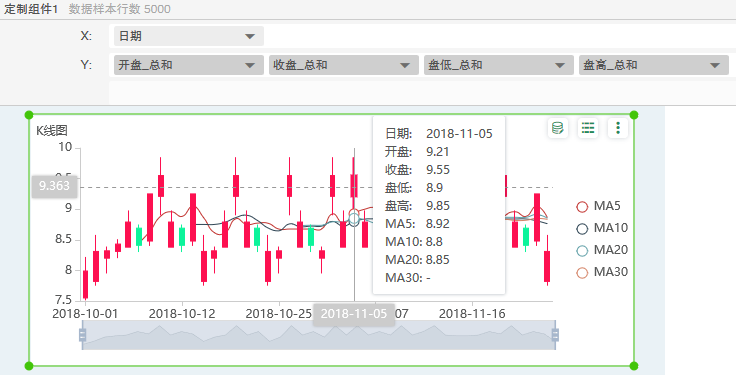Click the bottom-right green resize handle
736x376 pixels.
(634, 366)
